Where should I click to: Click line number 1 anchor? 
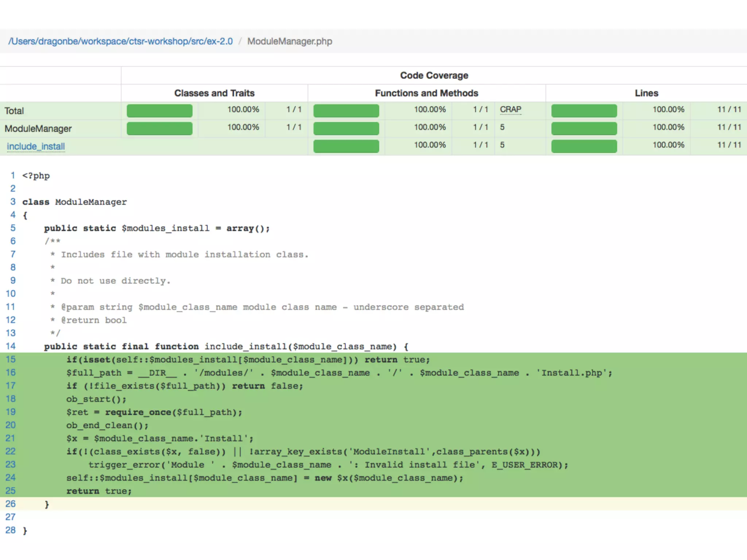click(13, 175)
